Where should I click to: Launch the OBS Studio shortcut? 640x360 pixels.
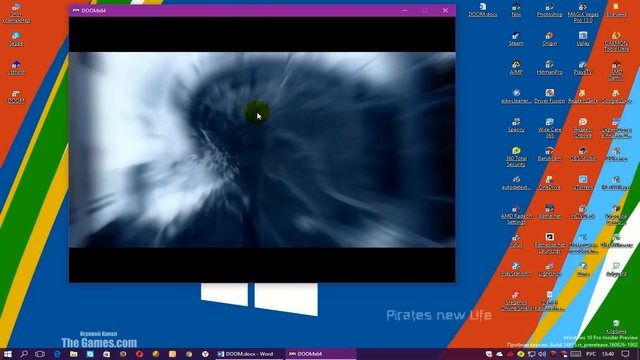coord(583,154)
